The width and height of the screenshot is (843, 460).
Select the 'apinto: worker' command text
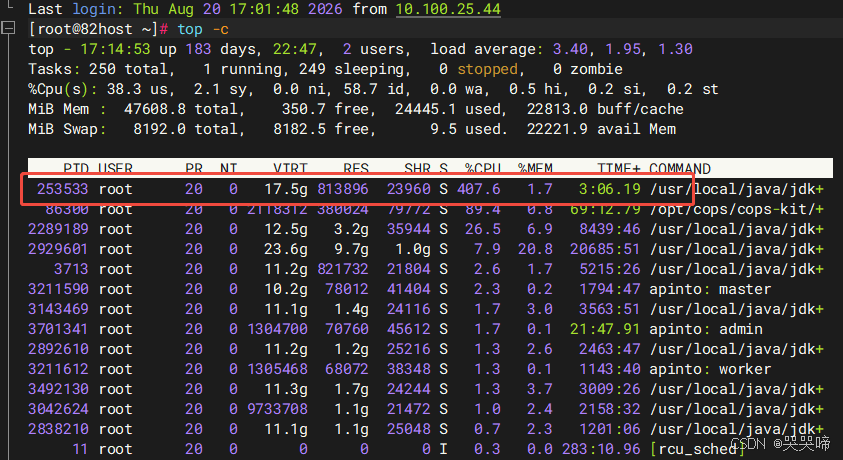pyautogui.click(x=710, y=369)
